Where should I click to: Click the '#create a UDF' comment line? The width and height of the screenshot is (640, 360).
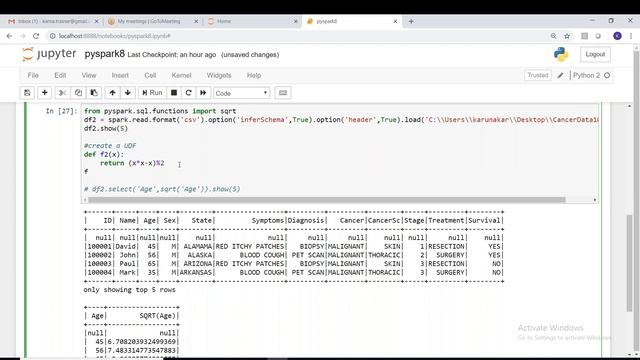[x=110, y=146]
